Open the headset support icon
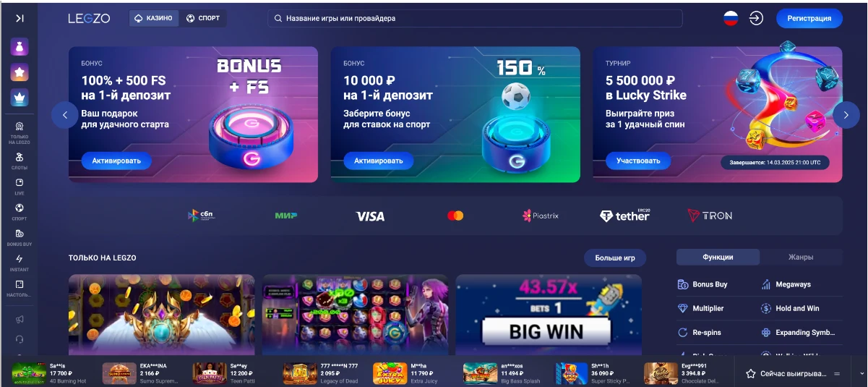This screenshot has height=387, width=868. pos(20,339)
